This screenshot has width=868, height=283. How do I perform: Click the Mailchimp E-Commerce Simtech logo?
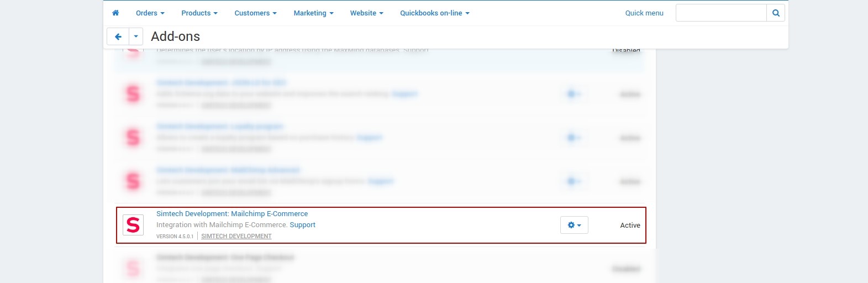pyautogui.click(x=133, y=225)
